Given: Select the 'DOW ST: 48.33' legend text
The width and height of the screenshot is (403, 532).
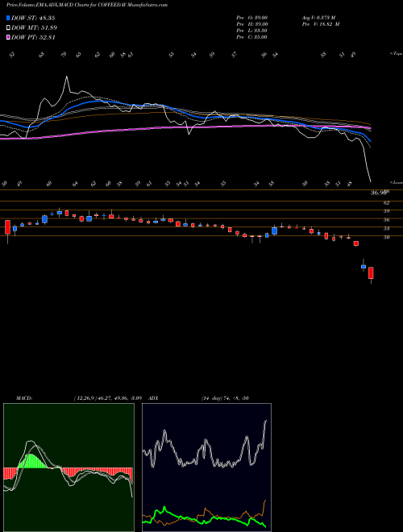Looking at the screenshot, I should [33, 18].
